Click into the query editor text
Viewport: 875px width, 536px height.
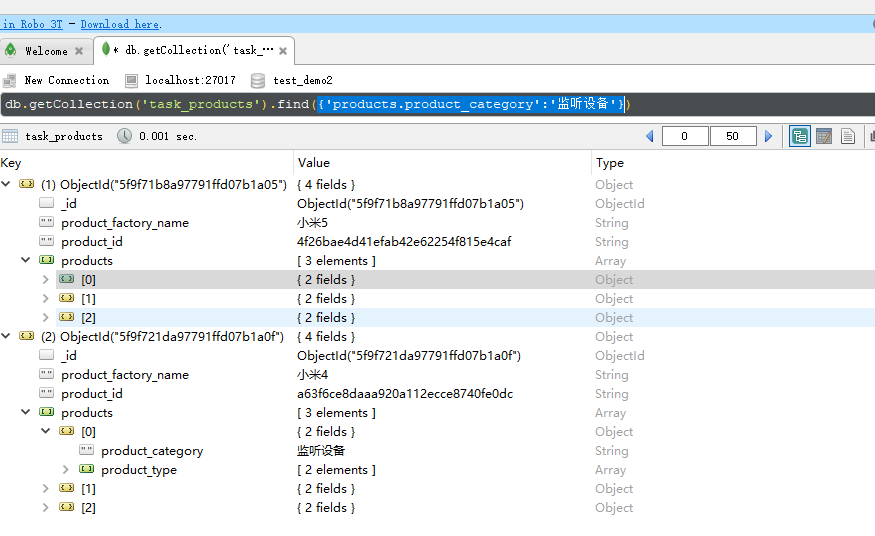[438, 104]
